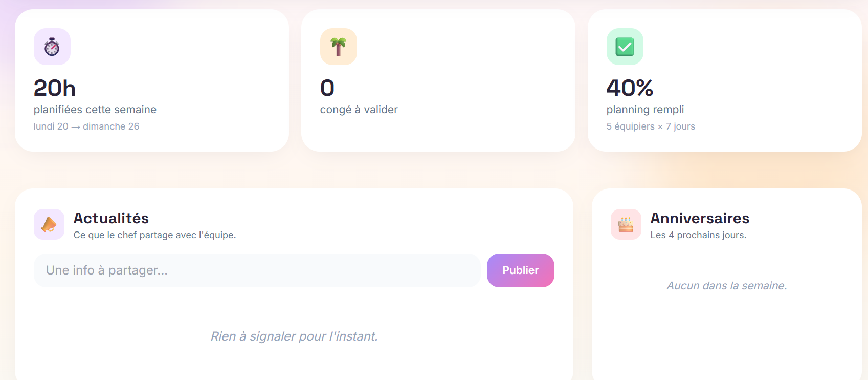Select the Anniversaires section heading

[700, 218]
